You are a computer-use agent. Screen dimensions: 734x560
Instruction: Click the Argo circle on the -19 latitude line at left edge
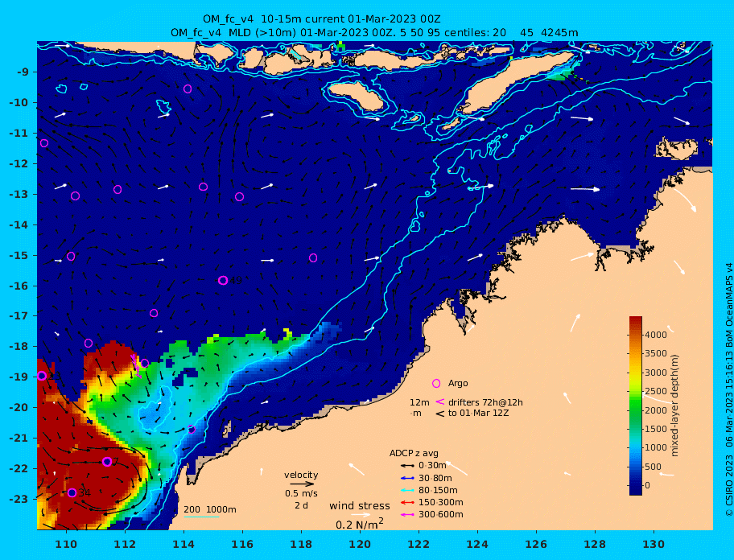[x=42, y=376]
